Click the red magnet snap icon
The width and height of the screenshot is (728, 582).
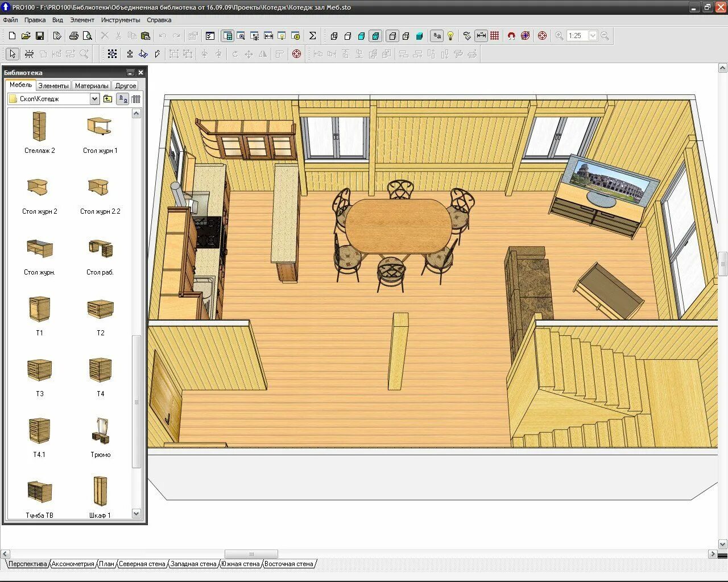[x=511, y=36]
